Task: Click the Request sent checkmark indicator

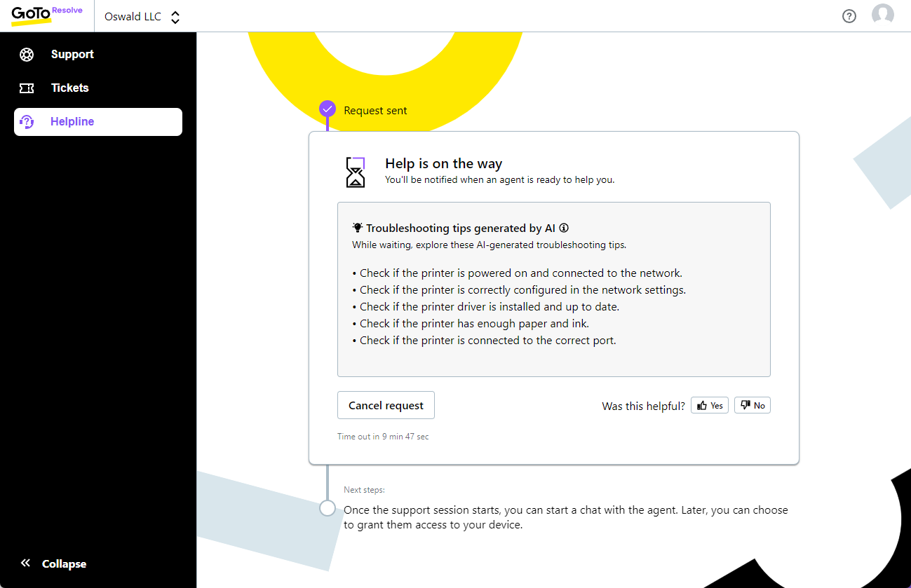Action: click(x=328, y=109)
